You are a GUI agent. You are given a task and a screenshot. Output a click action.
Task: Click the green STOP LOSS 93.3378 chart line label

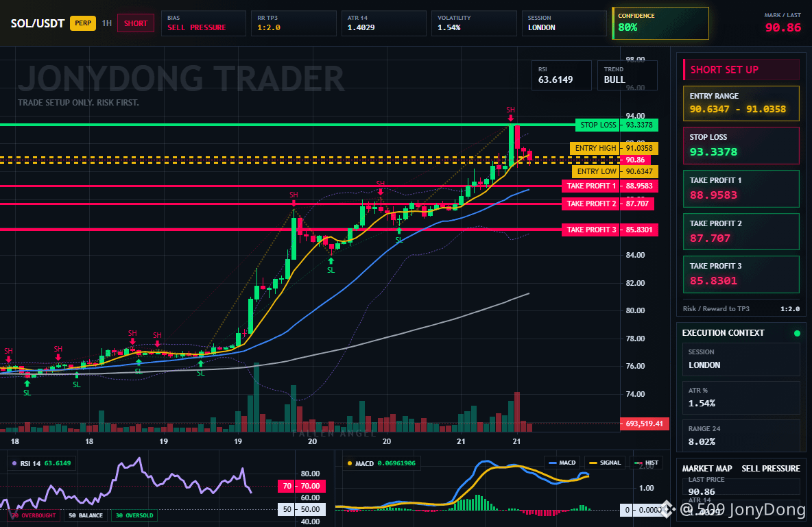tap(617, 125)
